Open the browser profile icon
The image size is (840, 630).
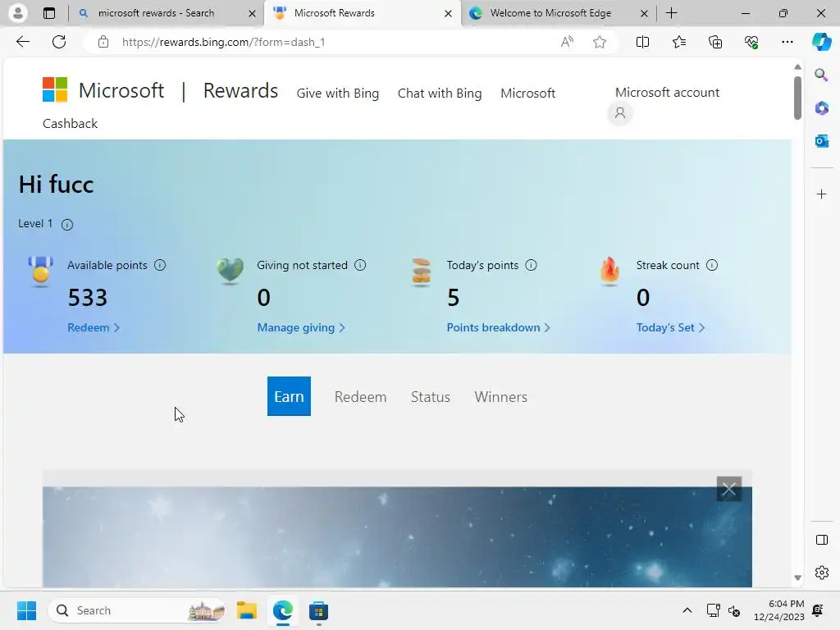pyautogui.click(x=18, y=13)
